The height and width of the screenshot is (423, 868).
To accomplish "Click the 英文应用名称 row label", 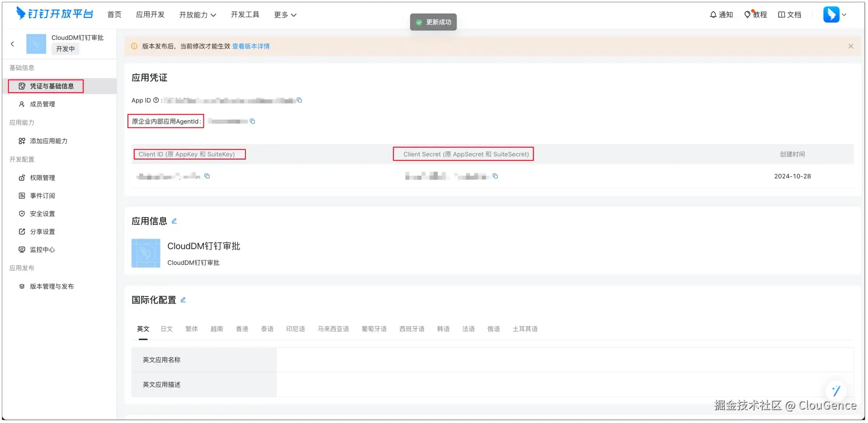I will click(x=161, y=360).
